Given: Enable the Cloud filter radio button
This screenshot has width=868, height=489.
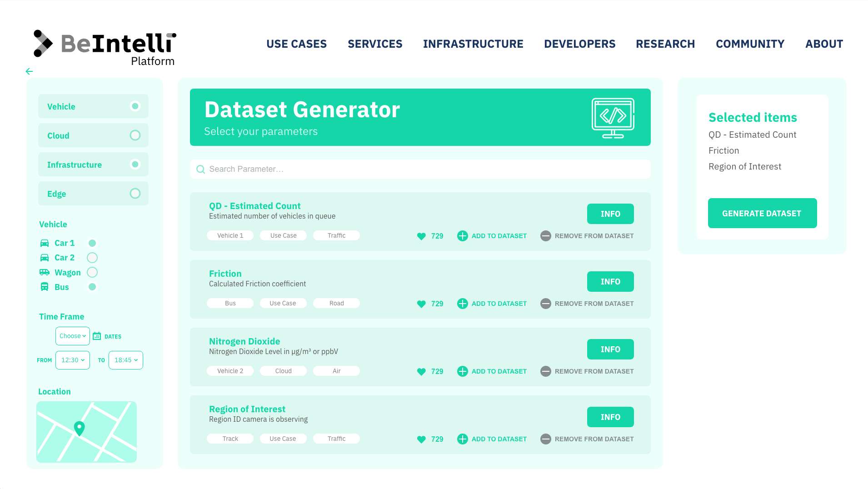Looking at the screenshot, I should tap(135, 135).
